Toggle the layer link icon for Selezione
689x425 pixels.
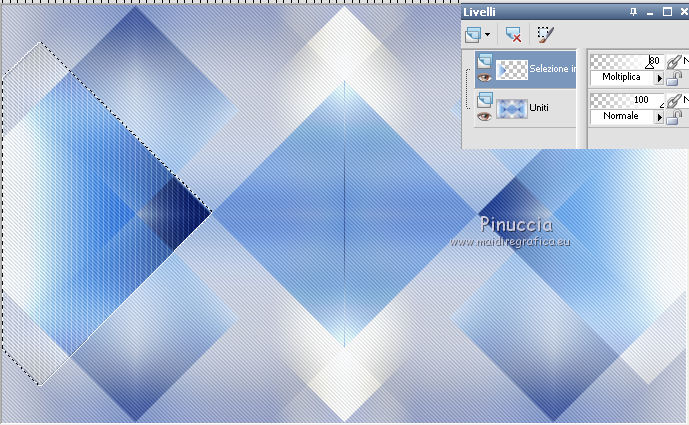tap(674, 62)
